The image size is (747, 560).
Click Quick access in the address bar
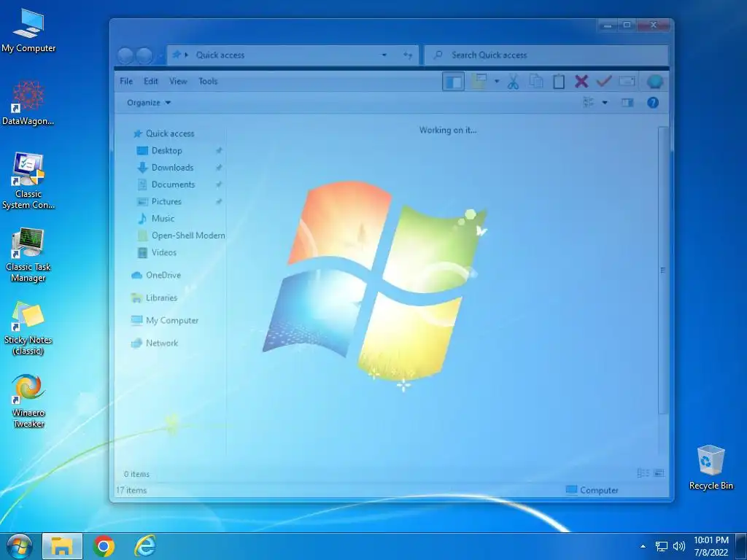click(x=220, y=55)
